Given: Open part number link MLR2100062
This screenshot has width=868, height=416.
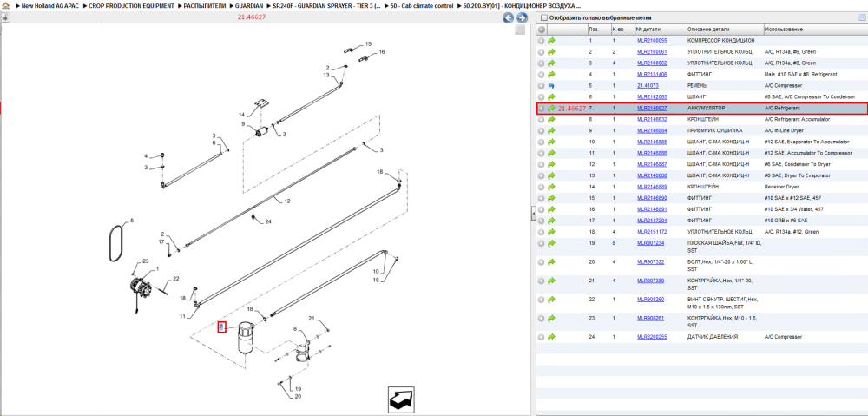Looking at the screenshot, I should [652, 63].
